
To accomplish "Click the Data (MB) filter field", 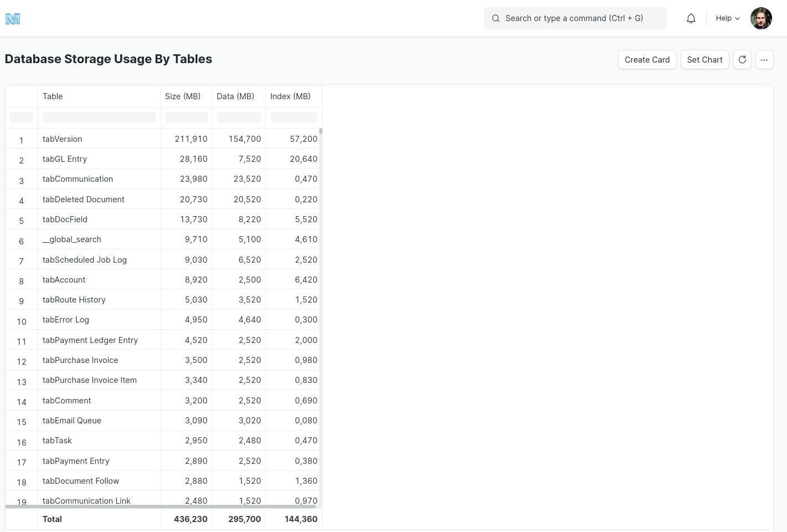I will pos(239,117).
